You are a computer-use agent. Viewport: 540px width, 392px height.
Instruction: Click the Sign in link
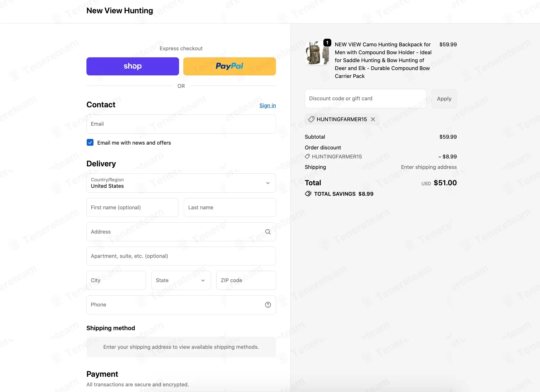[267, 105]
